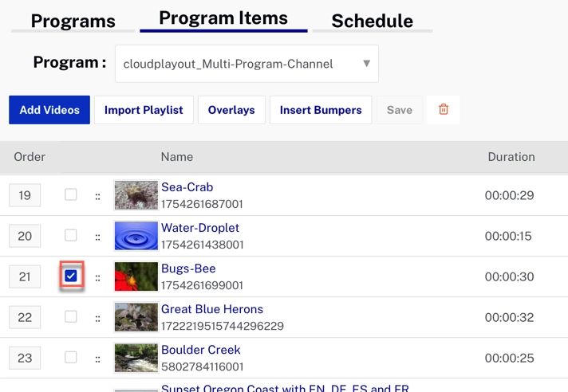568x392 pixels.
Task: Click the drag handle for Boulder Creek row
Action: pos(98,359)
